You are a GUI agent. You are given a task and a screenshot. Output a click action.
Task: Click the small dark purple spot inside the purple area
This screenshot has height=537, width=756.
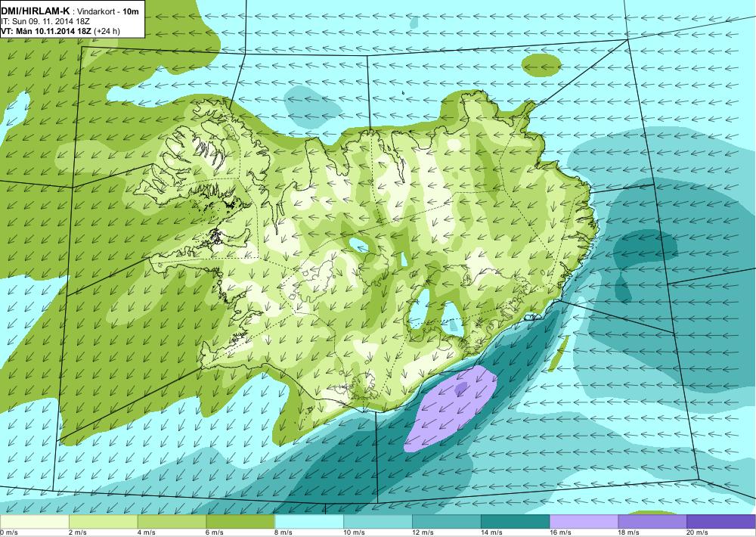pyautogui.click(x=461, y=388)
